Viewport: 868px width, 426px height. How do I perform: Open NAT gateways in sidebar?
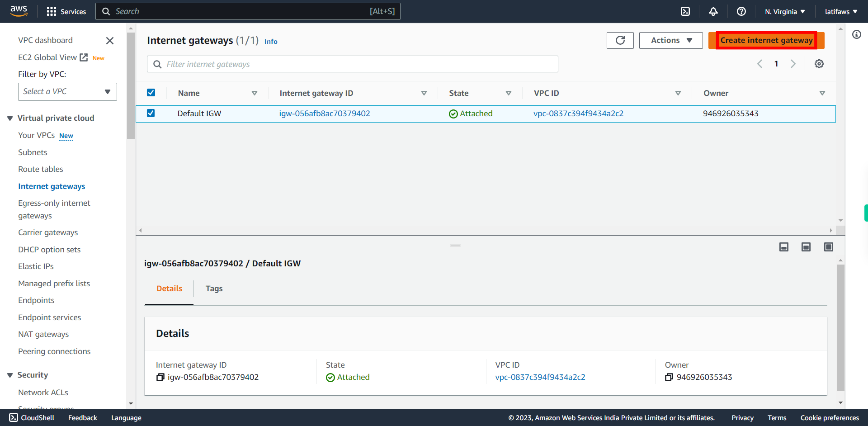(x=43, y=334)
